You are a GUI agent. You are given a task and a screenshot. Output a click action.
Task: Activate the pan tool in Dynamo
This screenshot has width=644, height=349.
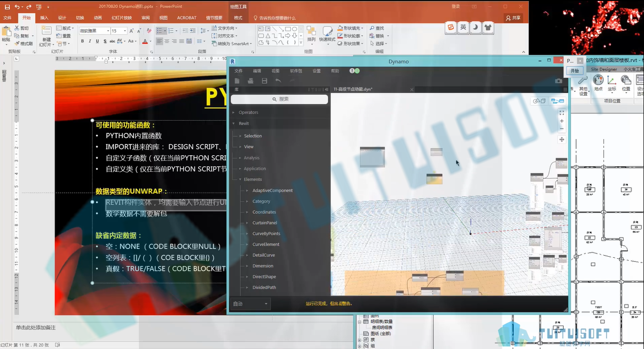pos(562,140)
